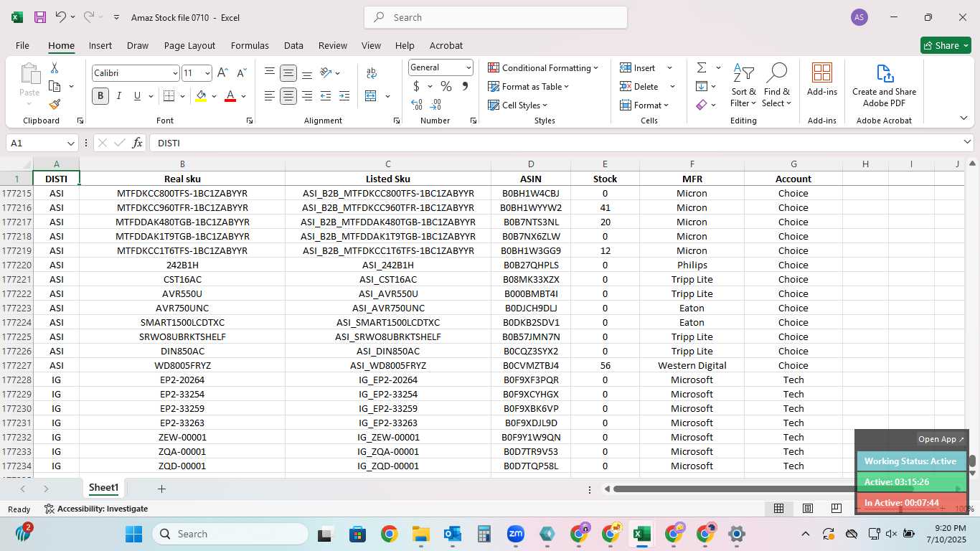Viewport: 980px width, 551px height.
Task: Click the Decrease Decimal icon
Action: click(436, 105)
